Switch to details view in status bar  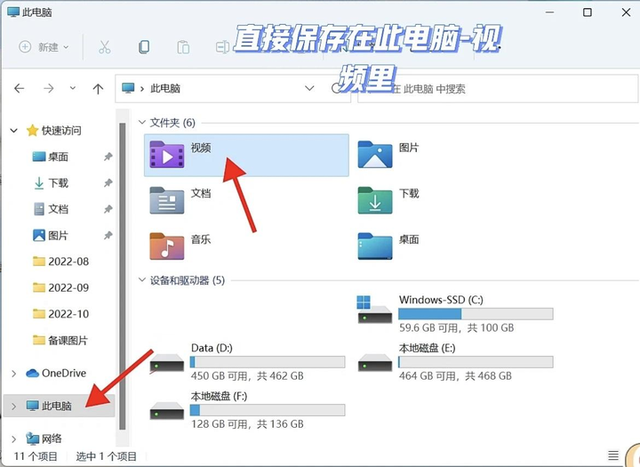613,455
